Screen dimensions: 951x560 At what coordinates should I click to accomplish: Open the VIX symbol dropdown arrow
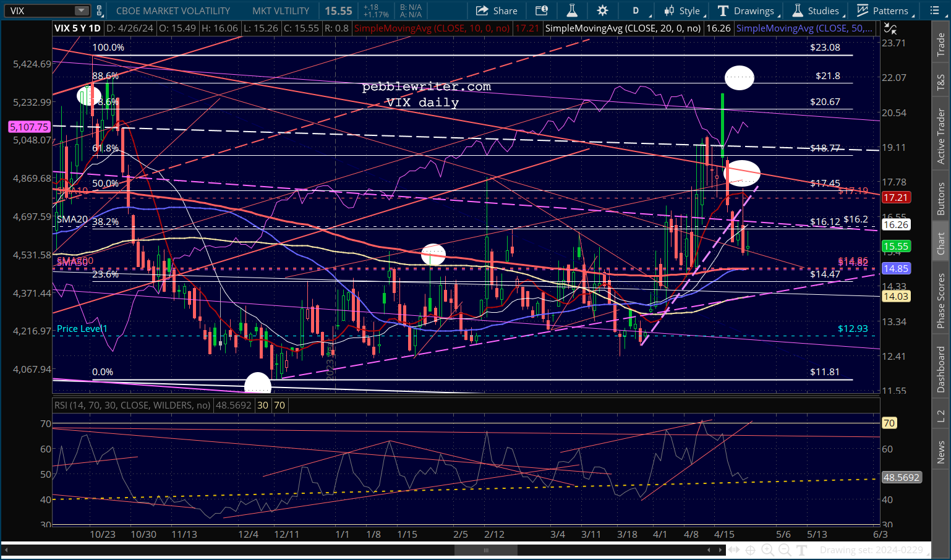82,11
